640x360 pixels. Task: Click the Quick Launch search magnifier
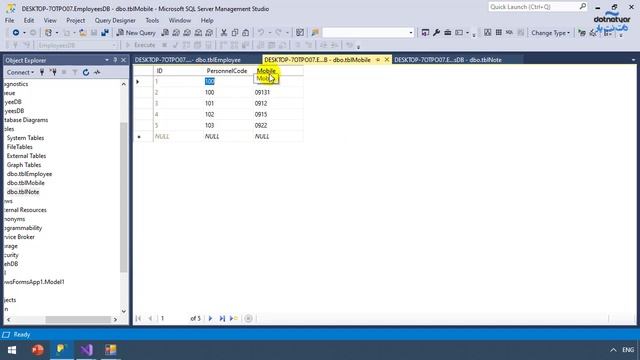coord(582,7)
